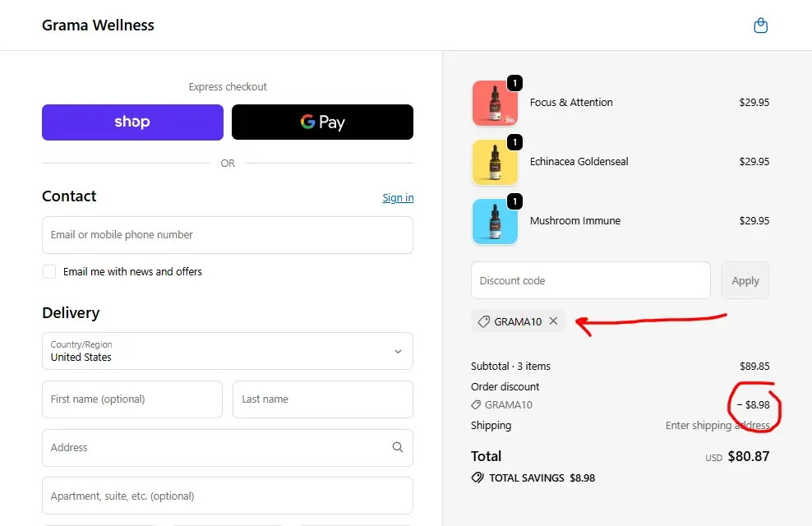Click the Echinacea Goldenseal product name

coord(579,162)
